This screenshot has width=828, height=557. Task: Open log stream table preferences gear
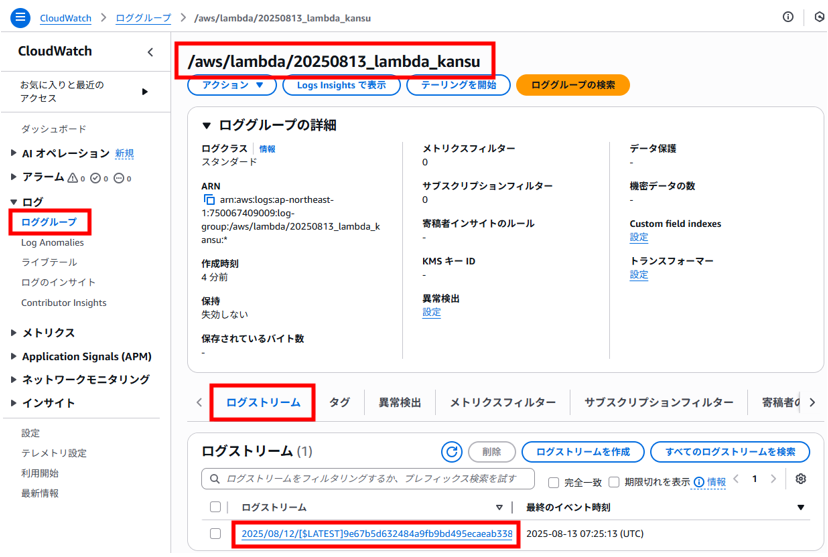[x=801, y=478]
